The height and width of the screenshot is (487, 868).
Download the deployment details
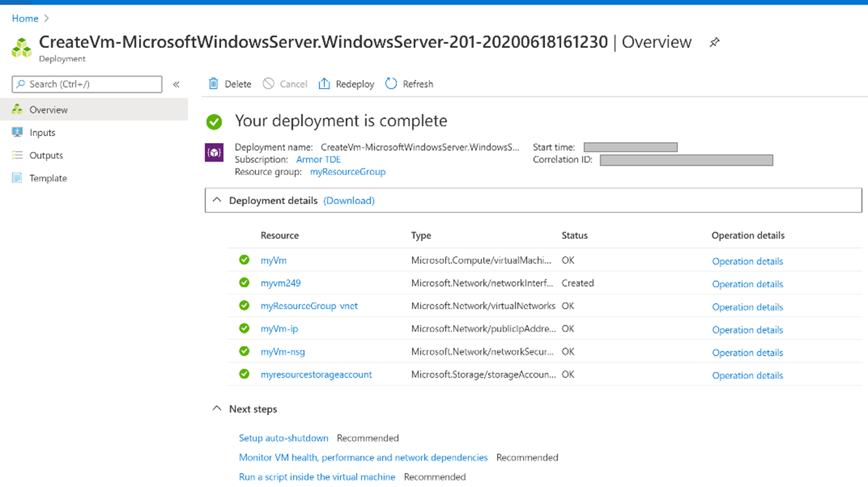coord(348,200)
